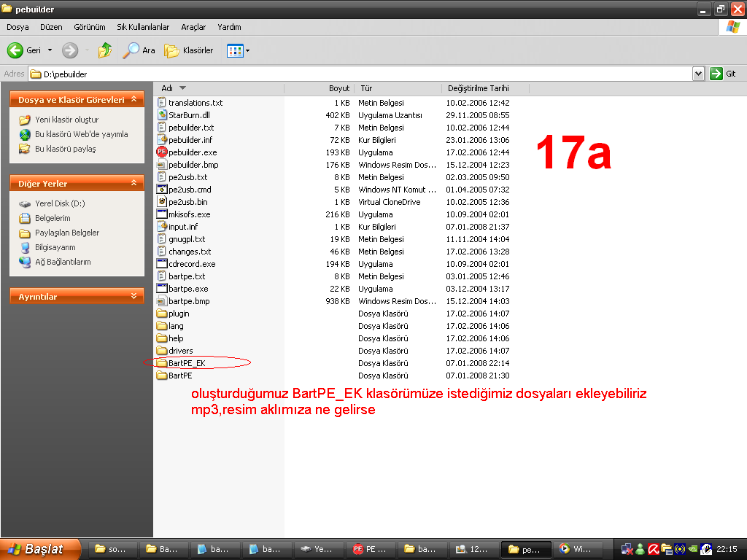
Task: Select pe2usb.cmd script icon
Action: (162, 190)
